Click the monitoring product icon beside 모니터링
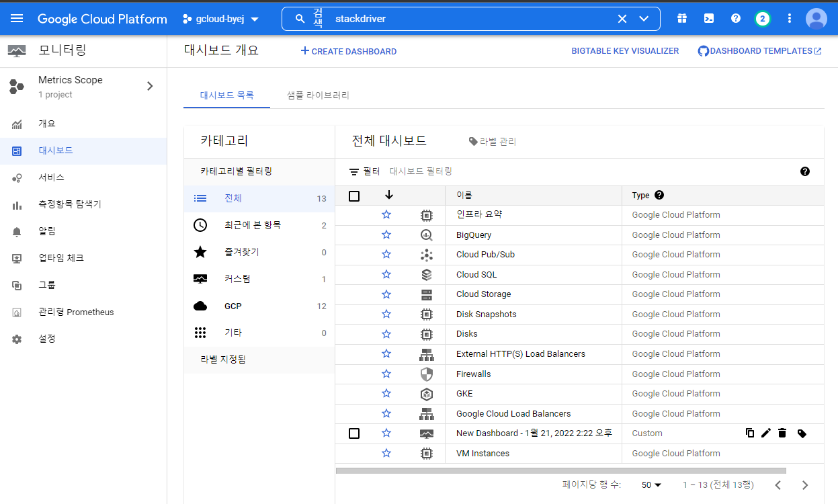 coord(17,51)
